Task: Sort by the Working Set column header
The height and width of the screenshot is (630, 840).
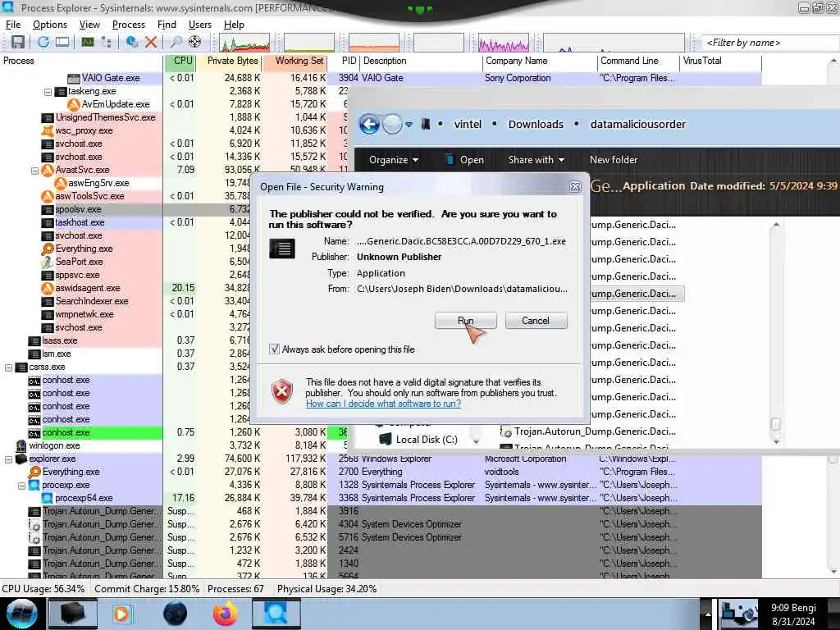Action: coord(295,61)
